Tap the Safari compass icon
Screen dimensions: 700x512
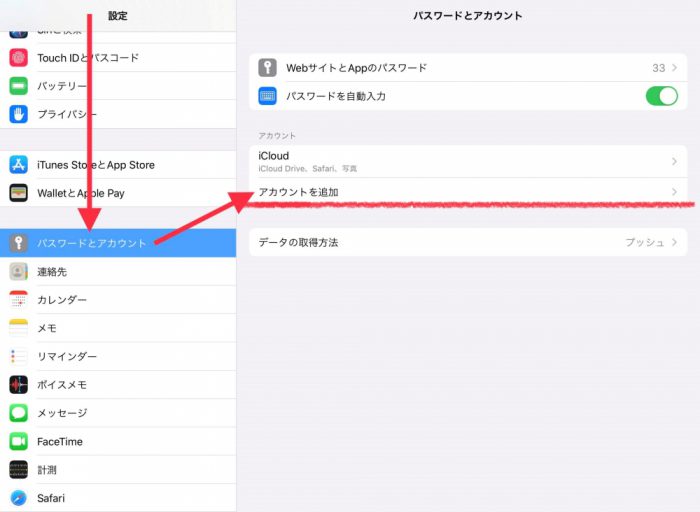[18, 498]
